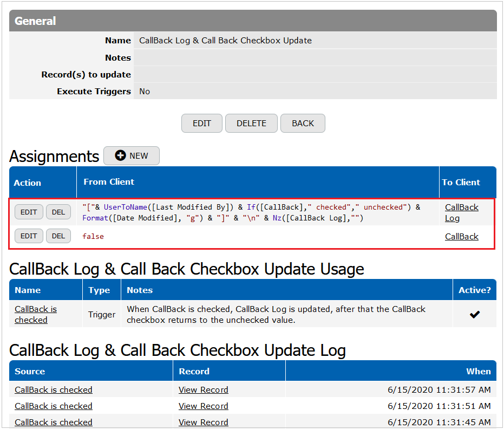The width and height of the screenshot is (504, 429).
Task: Open the CallBack field link
Action: (x=461, y=236)
